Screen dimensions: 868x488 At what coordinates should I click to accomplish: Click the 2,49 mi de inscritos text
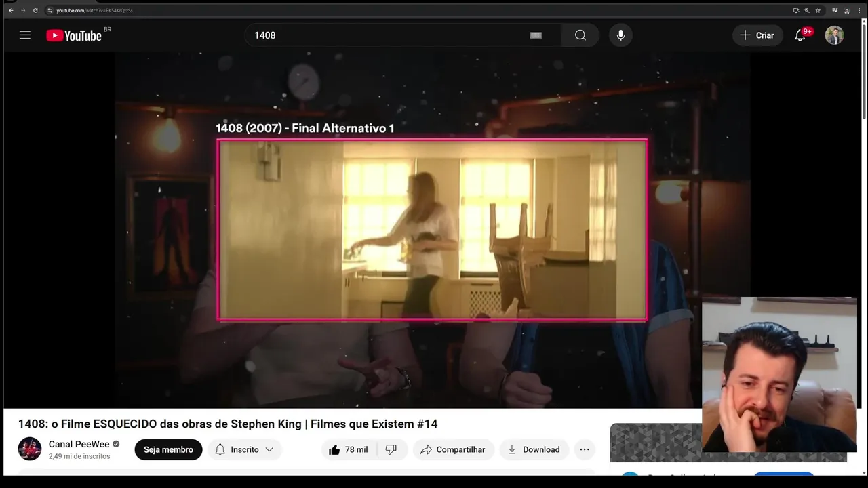(x=79, y=457)
